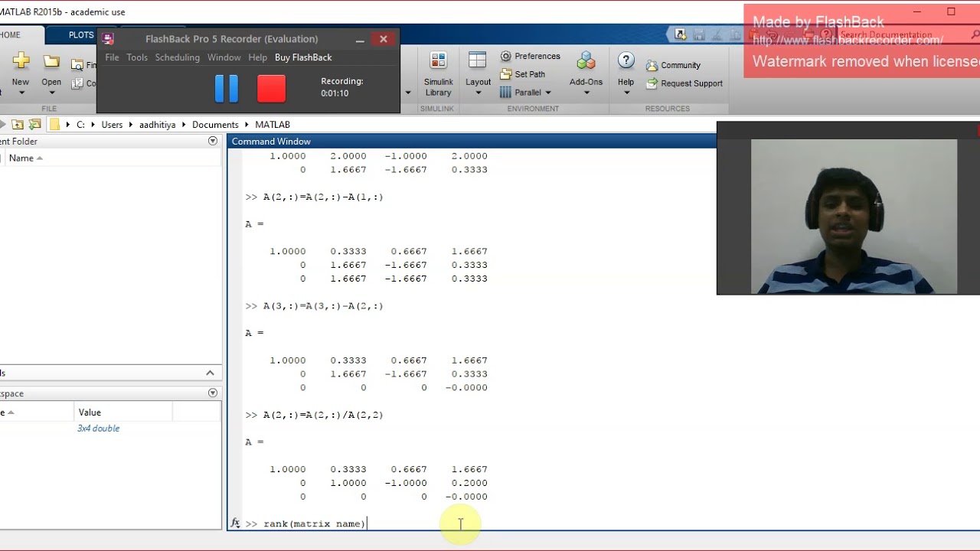The width and height of the screenshot is (980, 551).
Task: Click the FlashBack recorder app icon
Action: (108, 39)
